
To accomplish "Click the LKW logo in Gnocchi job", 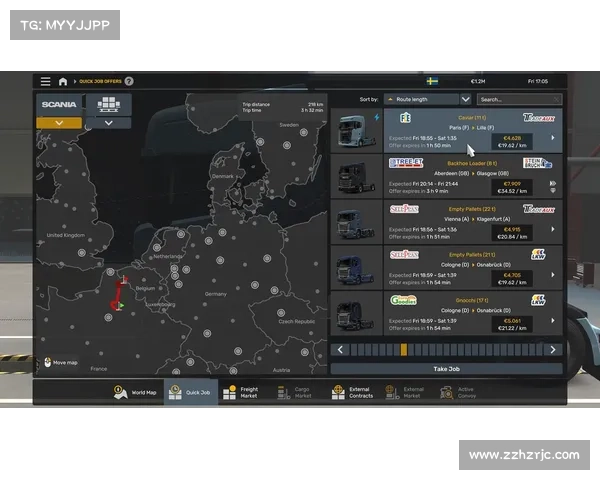I will coord(538,300).
